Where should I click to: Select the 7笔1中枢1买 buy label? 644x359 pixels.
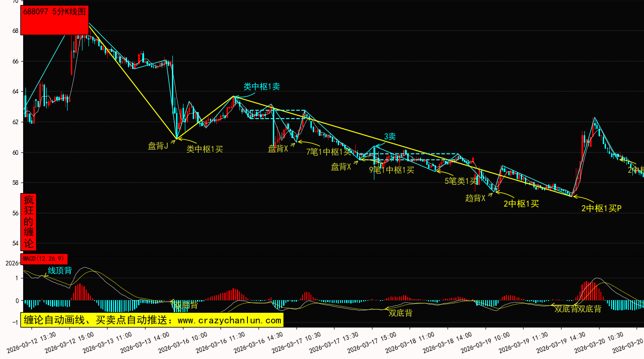(x=328, y=151)
